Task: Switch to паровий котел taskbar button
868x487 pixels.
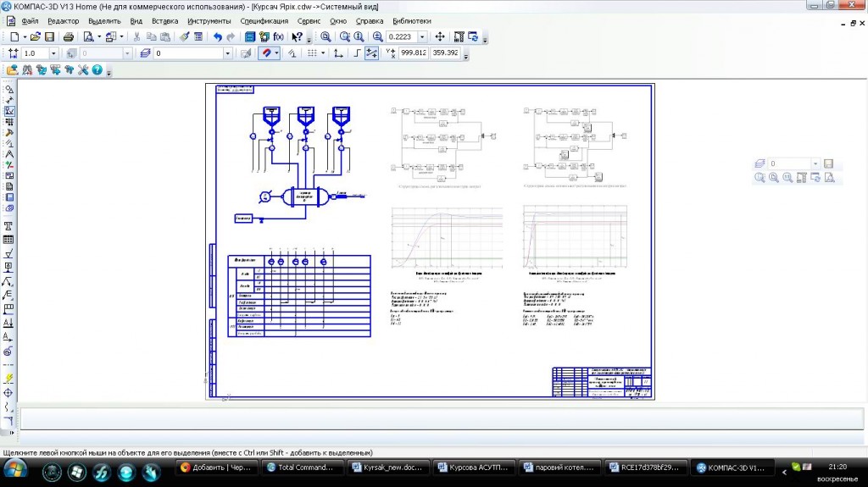Action: pos(560,468)
